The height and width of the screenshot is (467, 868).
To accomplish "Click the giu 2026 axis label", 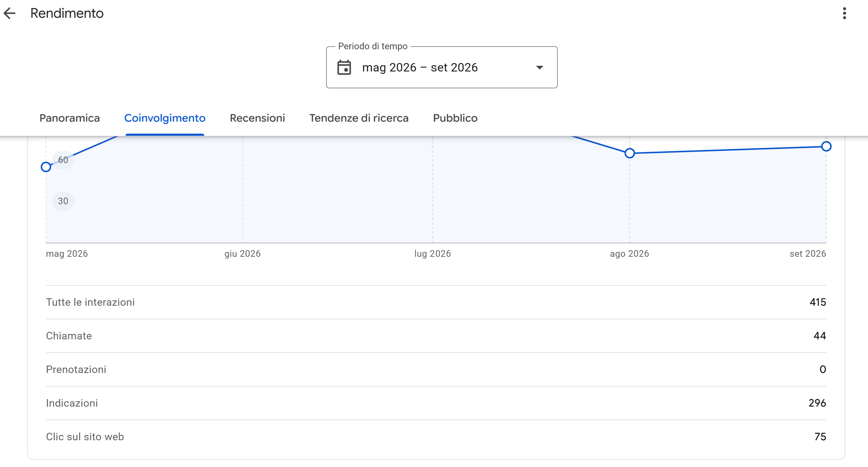I will coord(243,254).
